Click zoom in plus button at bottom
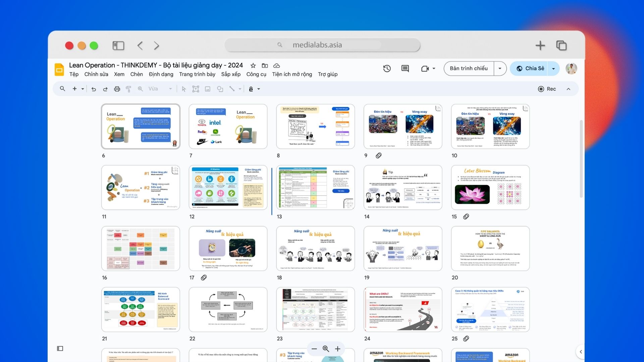644x362 pixels. pyautogui.click(x=338, y=349)
